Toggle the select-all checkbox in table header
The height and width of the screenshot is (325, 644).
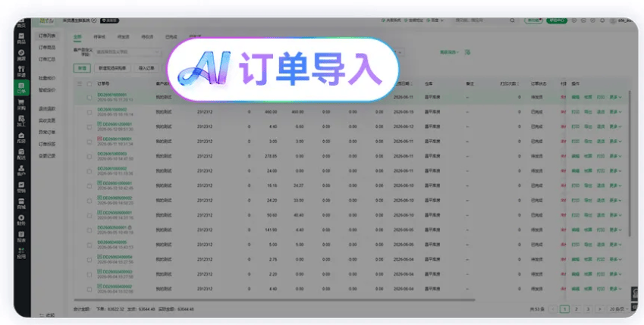click(90, 83)
